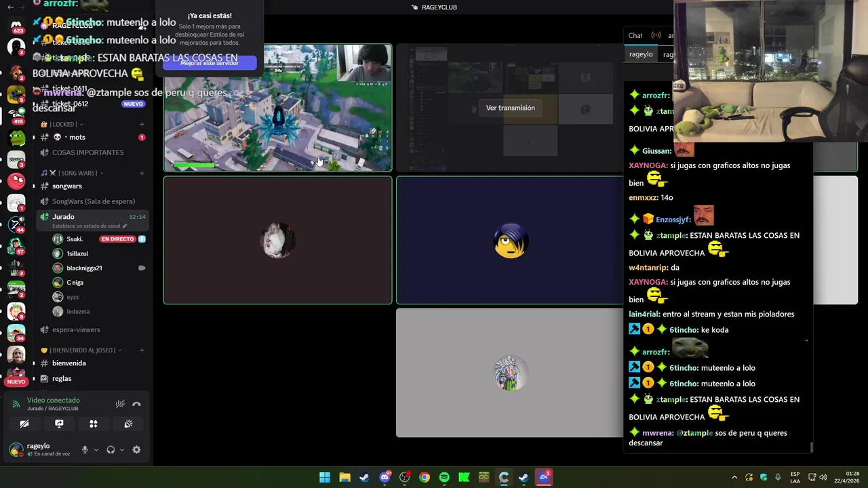Select the Jurado voice channel
The image size is (868, 488).
pos(92,220)
